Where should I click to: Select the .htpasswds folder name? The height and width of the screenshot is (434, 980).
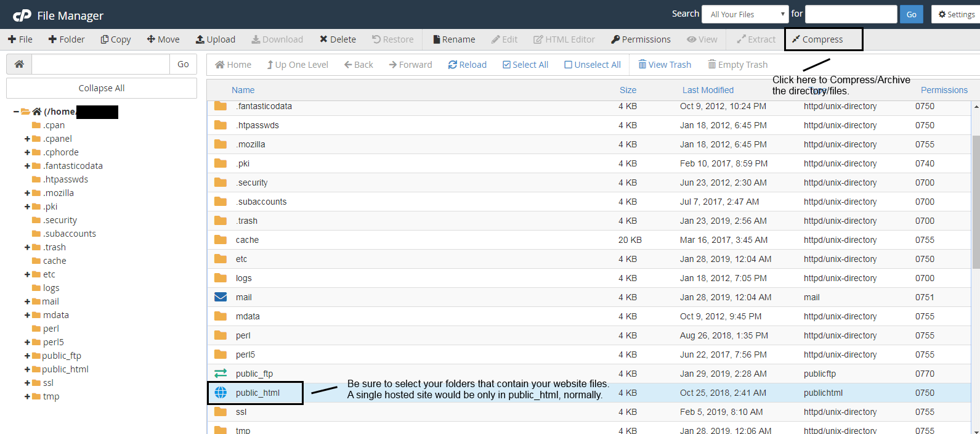coord(257,125)
